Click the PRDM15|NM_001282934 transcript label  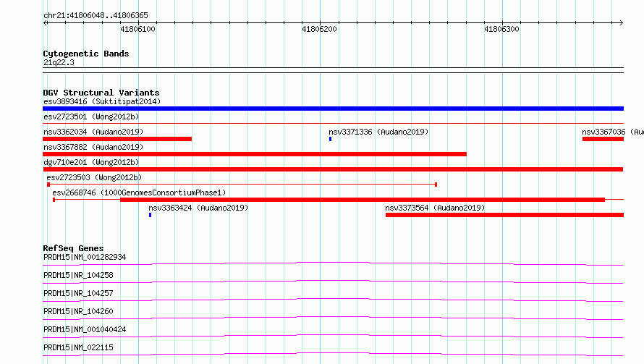[85, 257]
